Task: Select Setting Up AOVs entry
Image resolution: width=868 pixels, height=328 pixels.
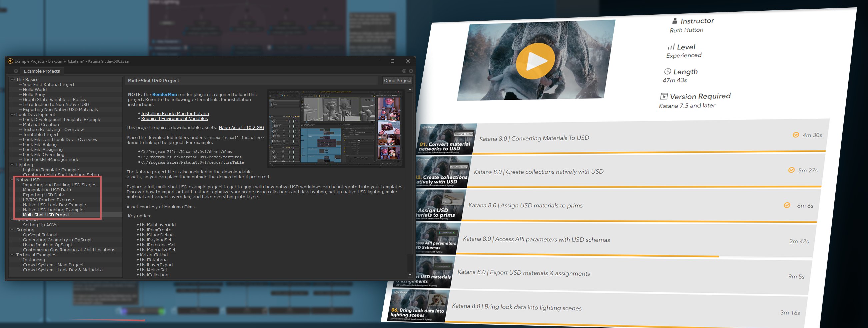Action: pyautogui.click(x=40, y=225)
